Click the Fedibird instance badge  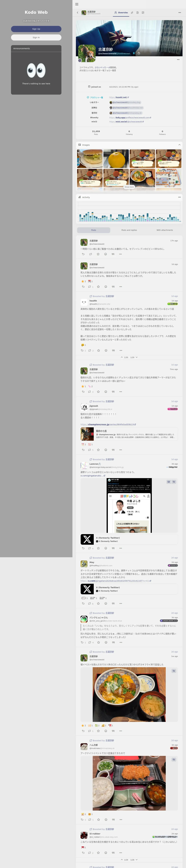click(x=173, y=565)
